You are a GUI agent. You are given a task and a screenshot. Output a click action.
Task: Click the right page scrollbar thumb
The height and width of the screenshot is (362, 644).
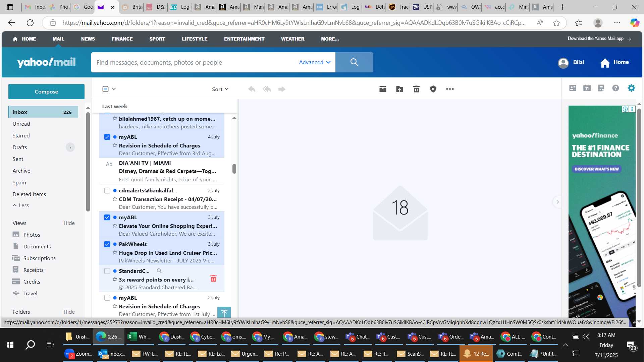639,198
